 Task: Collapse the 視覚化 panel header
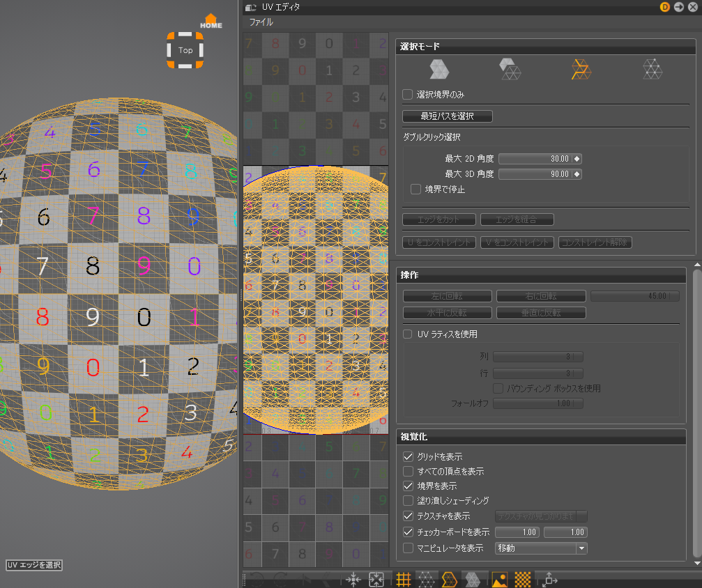coord(541,438)
